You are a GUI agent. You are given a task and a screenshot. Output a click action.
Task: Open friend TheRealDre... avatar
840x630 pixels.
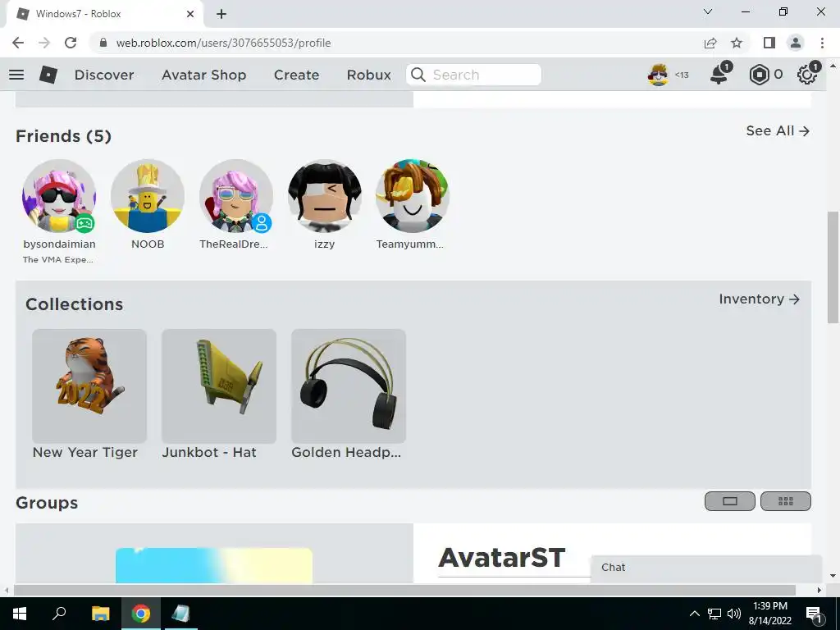[x=235, y=195]
